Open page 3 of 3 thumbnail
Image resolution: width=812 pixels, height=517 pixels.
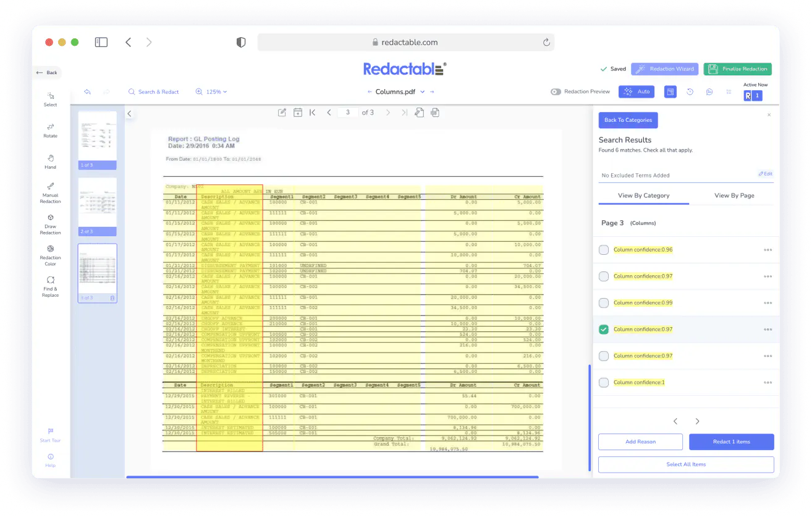[x=98, y=273]
